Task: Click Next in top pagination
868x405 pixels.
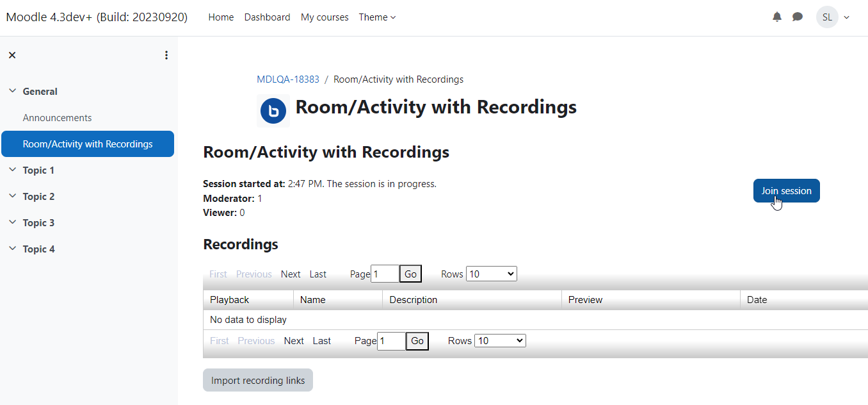Action: 291,274
